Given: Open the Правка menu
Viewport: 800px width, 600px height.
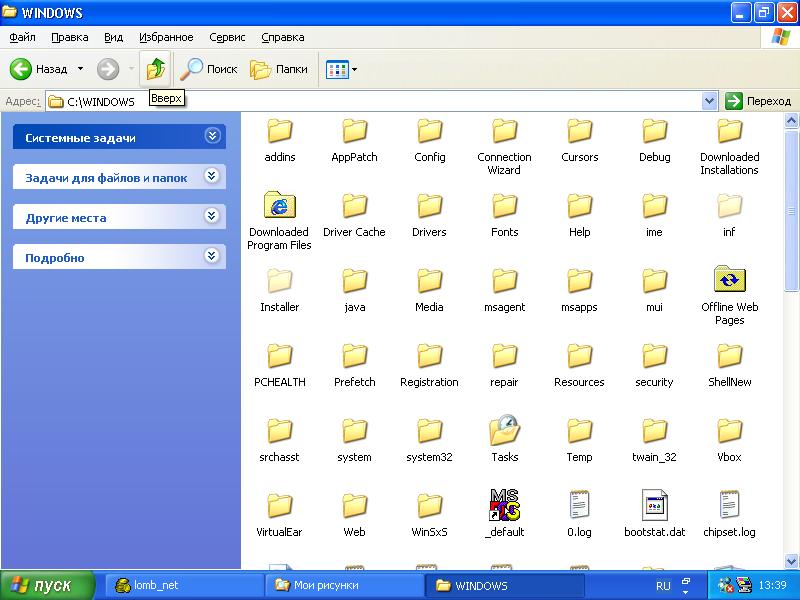Looking at the screenshot, I should [x=70, y=37].
